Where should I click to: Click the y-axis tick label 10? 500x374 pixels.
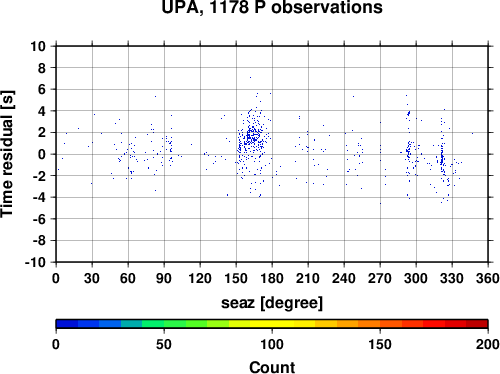click(x=38, y=46)
